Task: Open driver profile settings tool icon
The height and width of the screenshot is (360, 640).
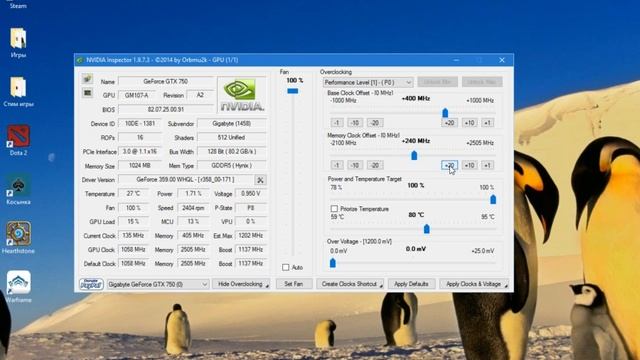Action: pos(260,180)
